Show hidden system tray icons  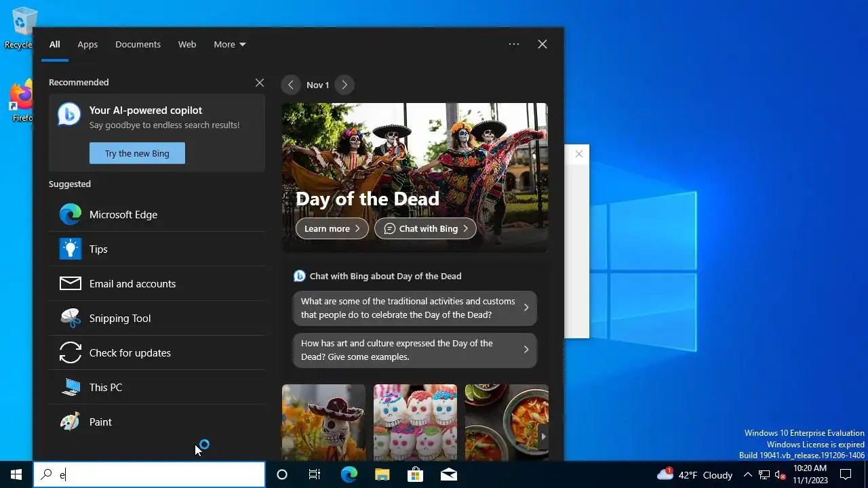[x=747, y=474]
